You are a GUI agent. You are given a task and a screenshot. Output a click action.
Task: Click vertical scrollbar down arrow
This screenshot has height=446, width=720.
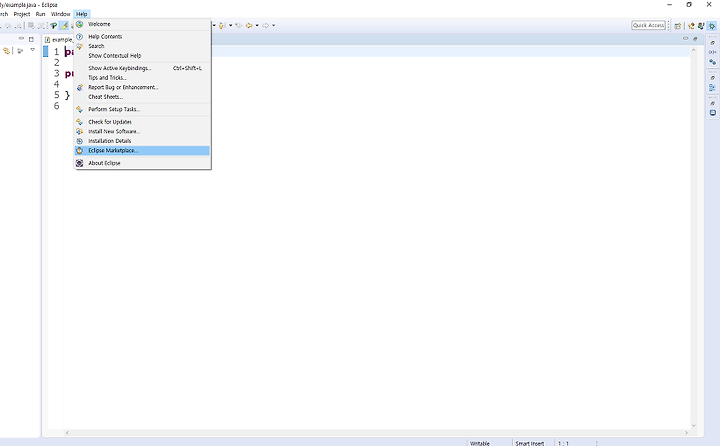coord(693,426)
